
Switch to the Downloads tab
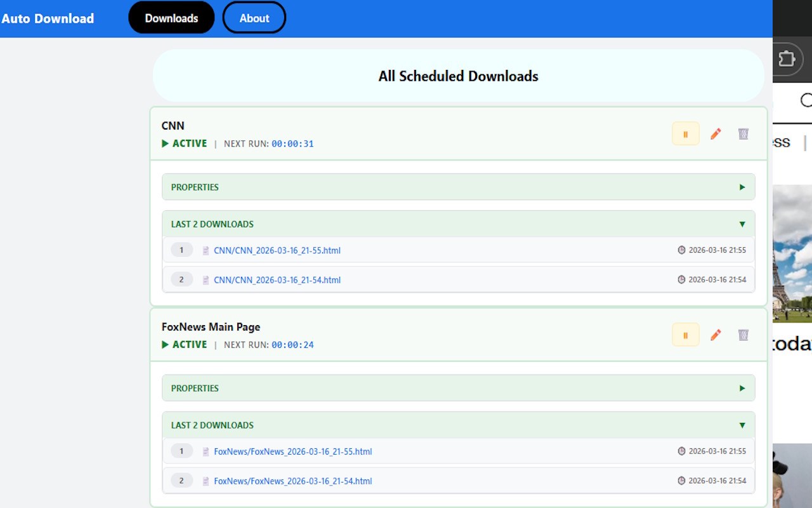tap(171, 18)
